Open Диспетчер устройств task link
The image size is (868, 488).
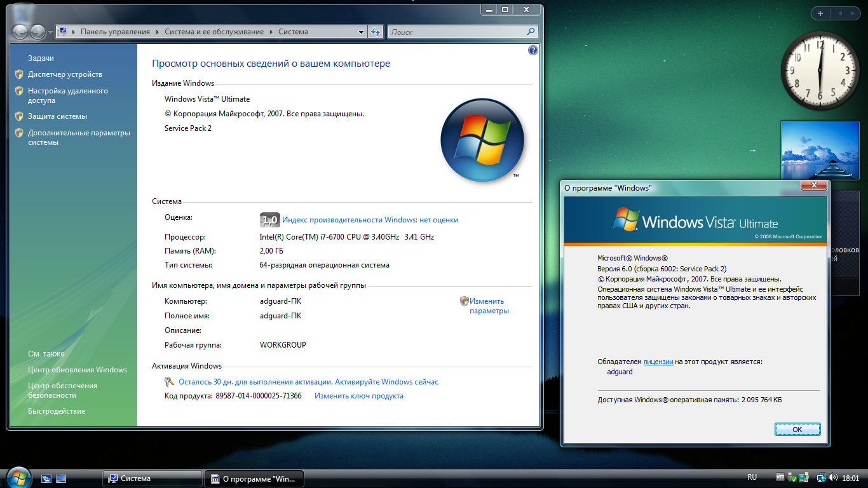(x=65, y=74)
